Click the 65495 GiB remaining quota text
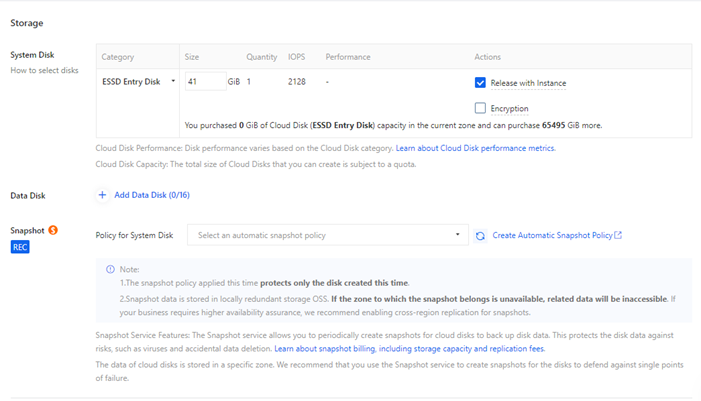This screenshot has height=401, width=701. click(571, 126)
